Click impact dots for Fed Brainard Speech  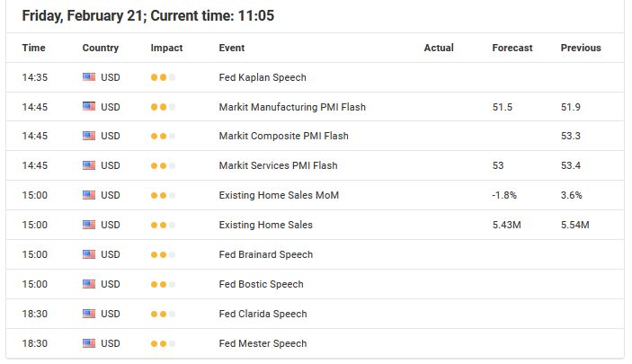(x=163, y=254)
